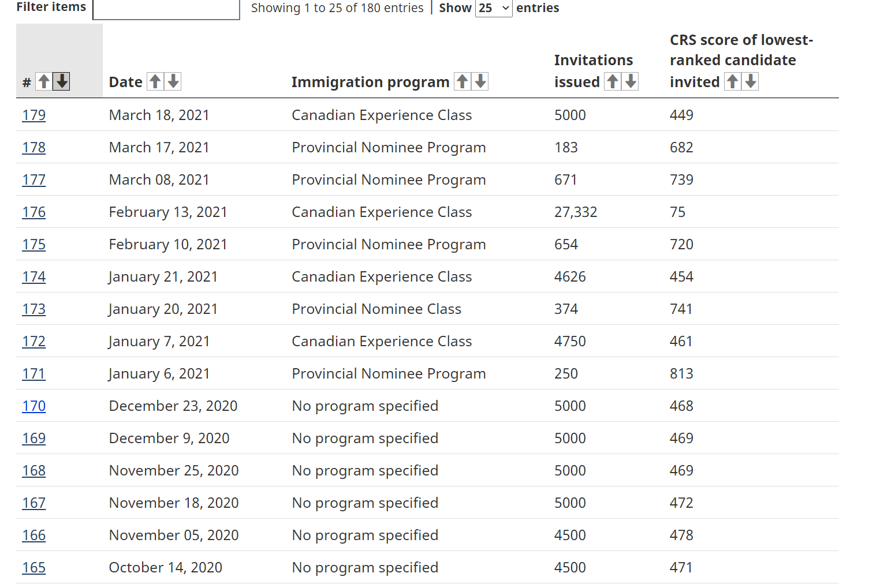Viewport: 873px width, 588px height.
Task: Open draw number 170 link
Action: coord(34,406)
